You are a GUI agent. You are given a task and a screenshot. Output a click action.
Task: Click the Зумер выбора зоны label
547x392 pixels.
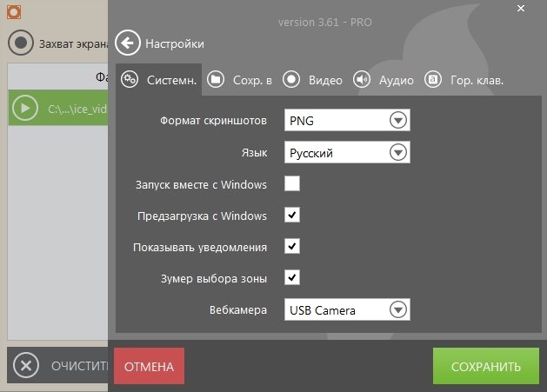(x=214, y=279)
